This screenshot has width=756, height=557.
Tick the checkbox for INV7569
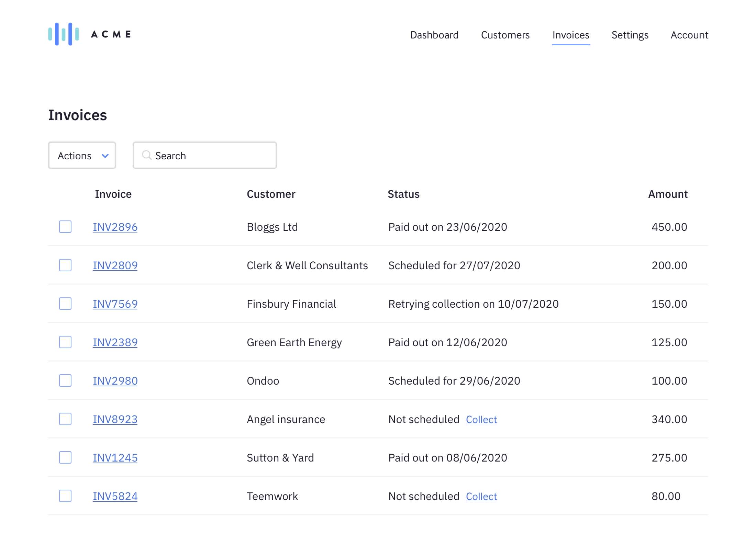point(65,304)
